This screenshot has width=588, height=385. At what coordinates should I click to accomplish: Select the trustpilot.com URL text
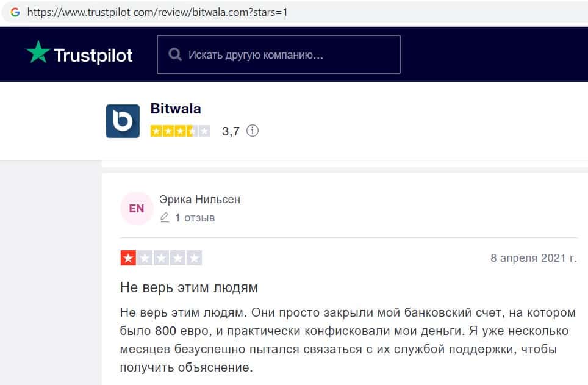pos(157,12)
